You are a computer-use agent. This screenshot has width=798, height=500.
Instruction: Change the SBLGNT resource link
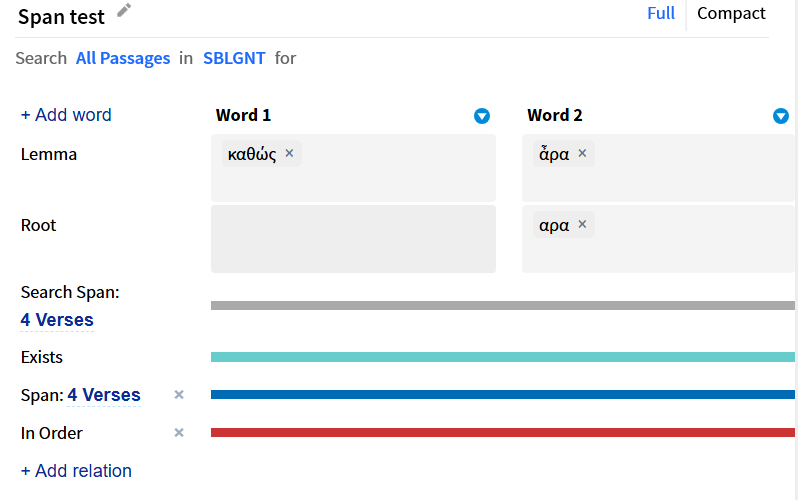(234, 58)
